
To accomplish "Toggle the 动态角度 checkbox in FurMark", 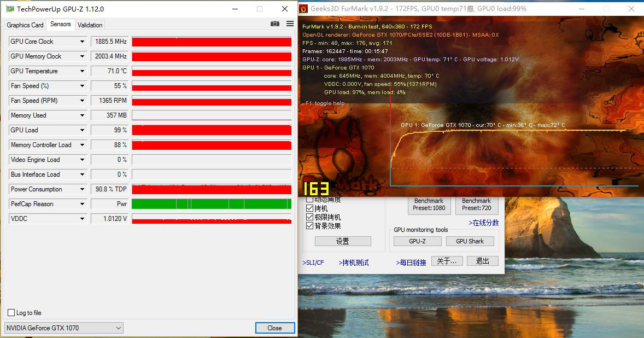I will [x=309, y=200].
